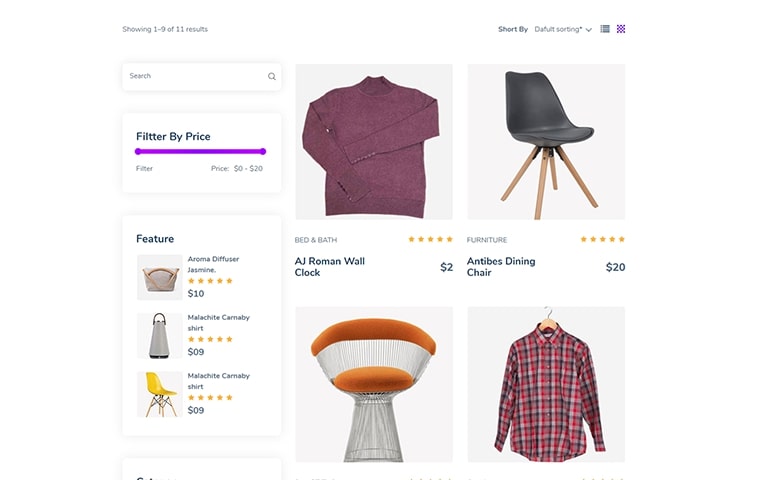Click the Filter button under price slider
The height and width of the screenshot is (480, 778).
(144, 169)
